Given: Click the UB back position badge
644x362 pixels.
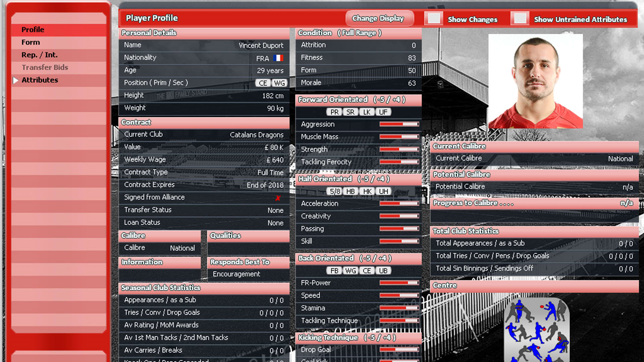Looking at the screenshot, I should pos(383,270).
